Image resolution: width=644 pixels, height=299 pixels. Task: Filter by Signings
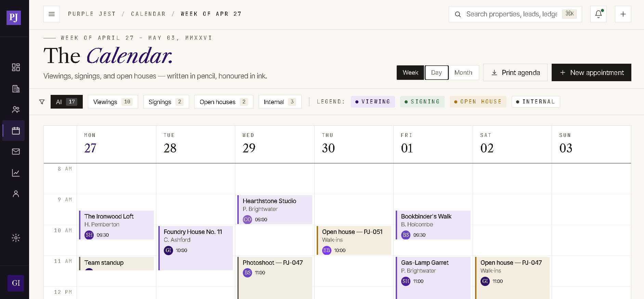(166, 102)
